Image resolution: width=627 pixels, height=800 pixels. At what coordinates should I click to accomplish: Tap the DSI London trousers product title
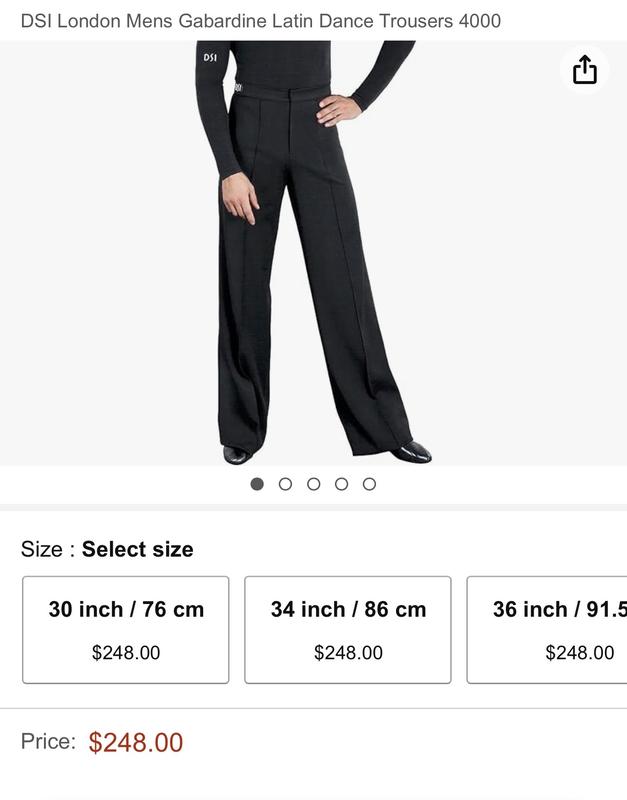pos(261,21)
